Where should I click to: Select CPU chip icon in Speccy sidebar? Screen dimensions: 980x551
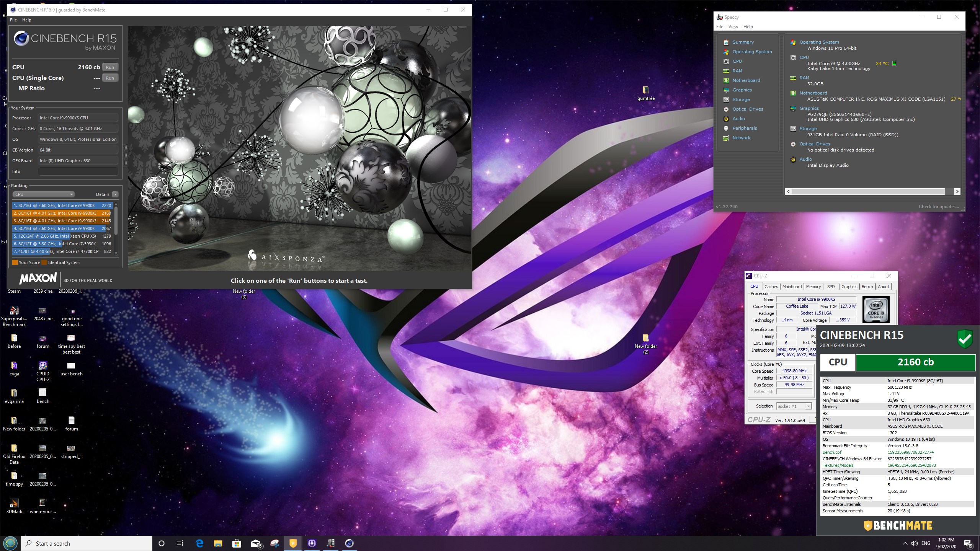pyautogui.click(x=726, y=61)
